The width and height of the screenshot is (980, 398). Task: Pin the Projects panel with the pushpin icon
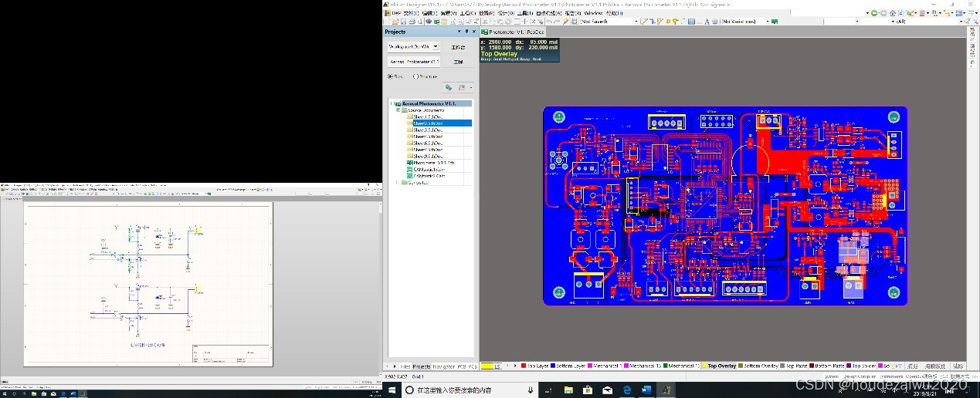click(x=466, y=32)
